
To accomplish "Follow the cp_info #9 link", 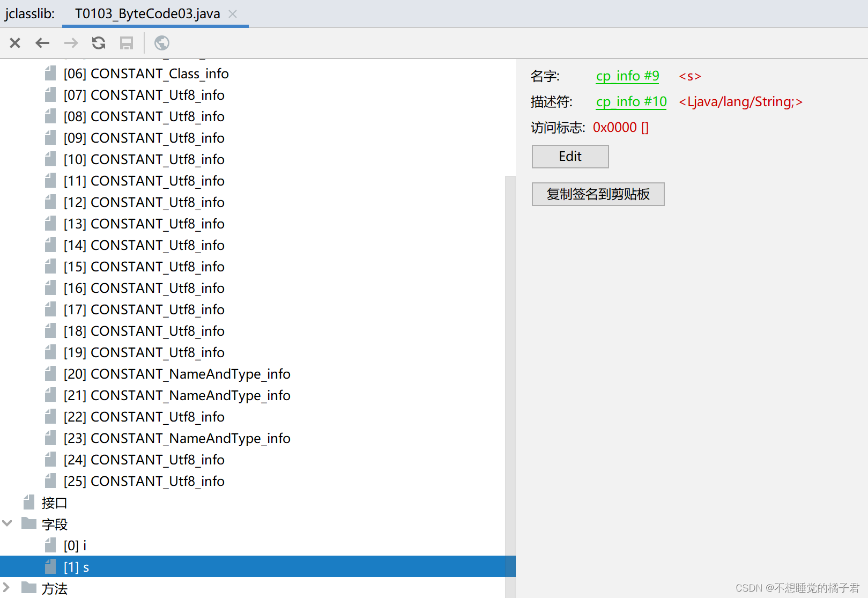I will [x=627, y=76].
